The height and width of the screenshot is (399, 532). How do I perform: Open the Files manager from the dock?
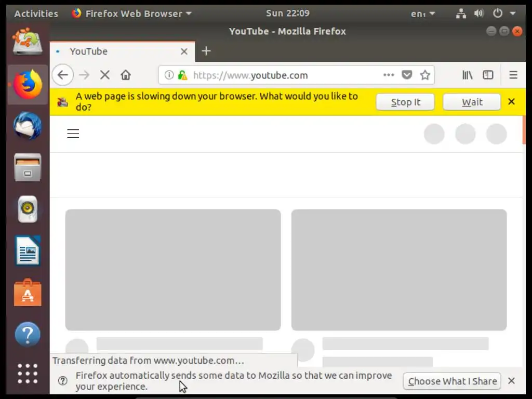tap(28, 168)
